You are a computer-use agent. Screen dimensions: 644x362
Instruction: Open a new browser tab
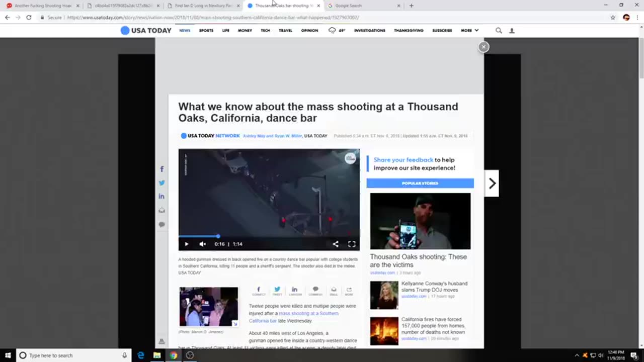[411, 6]
